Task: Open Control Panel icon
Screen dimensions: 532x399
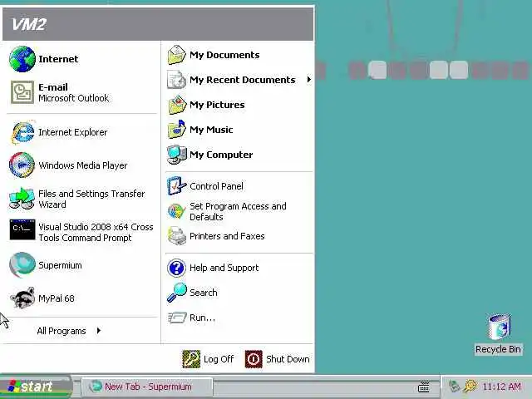Action: 177,186
